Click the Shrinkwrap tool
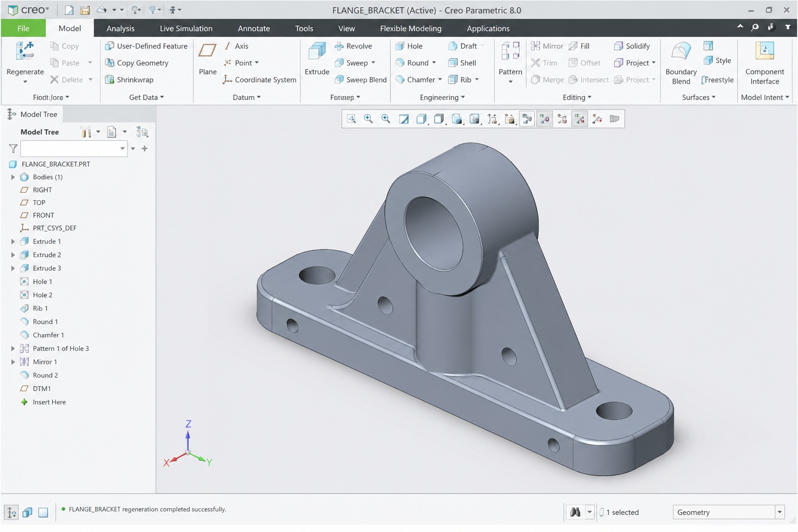 [129, 79]
